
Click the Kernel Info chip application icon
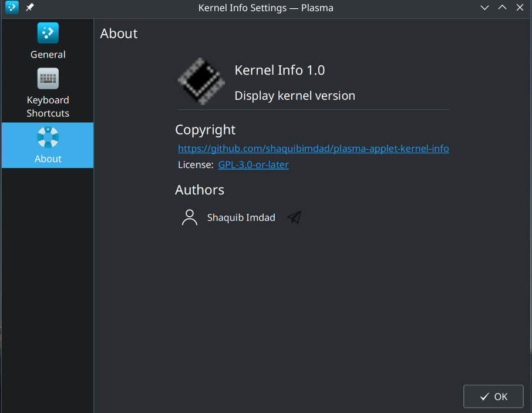click(201, 82)
